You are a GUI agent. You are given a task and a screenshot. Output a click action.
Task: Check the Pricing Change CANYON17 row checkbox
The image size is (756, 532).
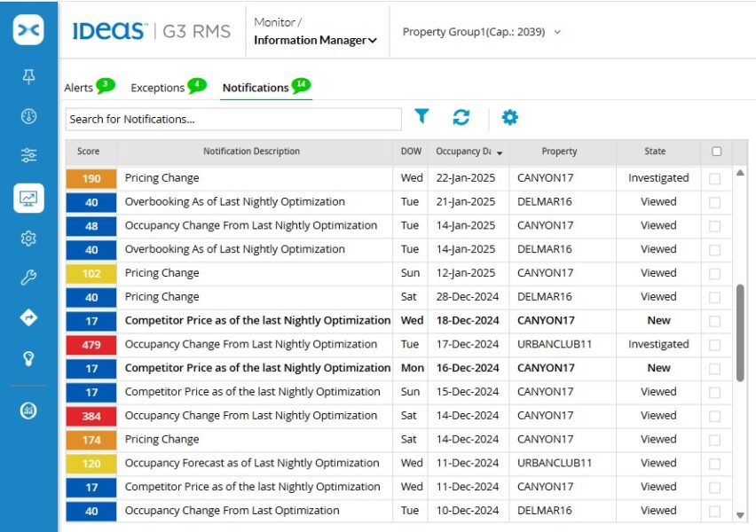click(716, 177)
